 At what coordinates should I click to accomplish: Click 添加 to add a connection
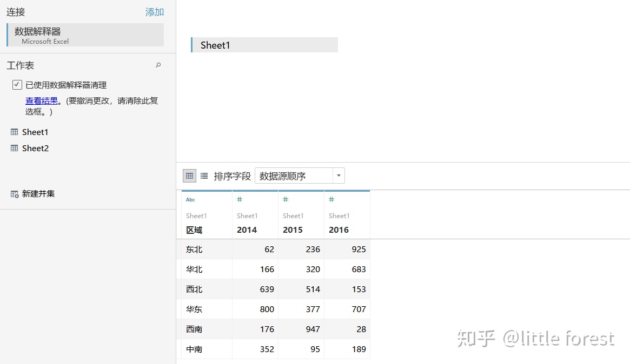155,12
